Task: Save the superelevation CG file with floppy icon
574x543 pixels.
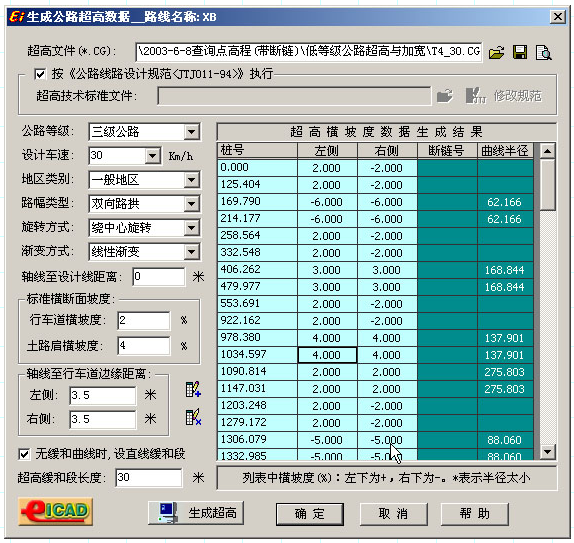Action: pyautogui.click(x=520, y=52)
